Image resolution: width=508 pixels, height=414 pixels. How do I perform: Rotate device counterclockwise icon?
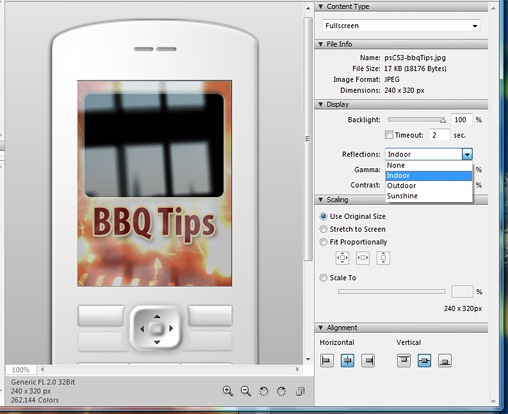click(x=264, y=391)
